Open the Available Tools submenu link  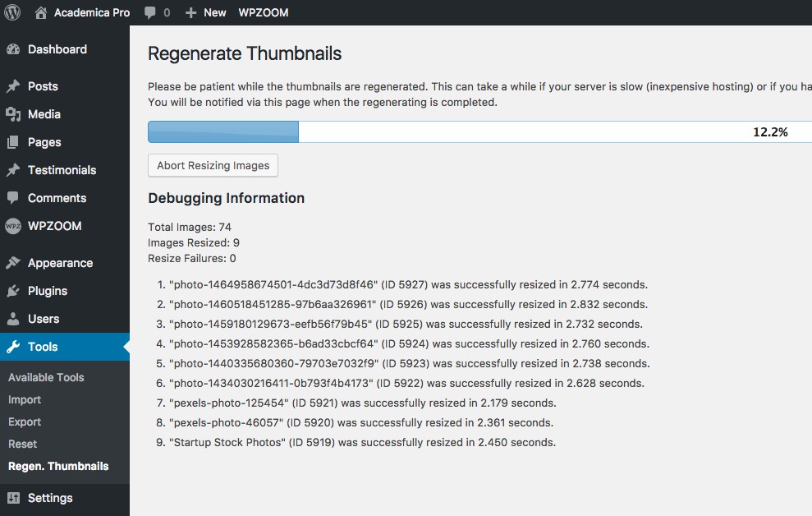click(x=46, y=378)
